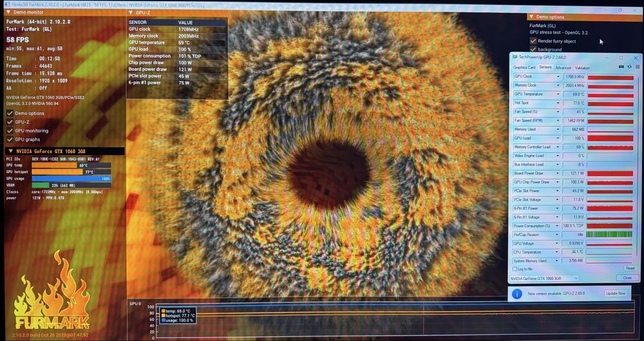The width and height of the screenshot is (644, 341).
Task: Click the GPU-Z title bar app icon
Action: 515,57
